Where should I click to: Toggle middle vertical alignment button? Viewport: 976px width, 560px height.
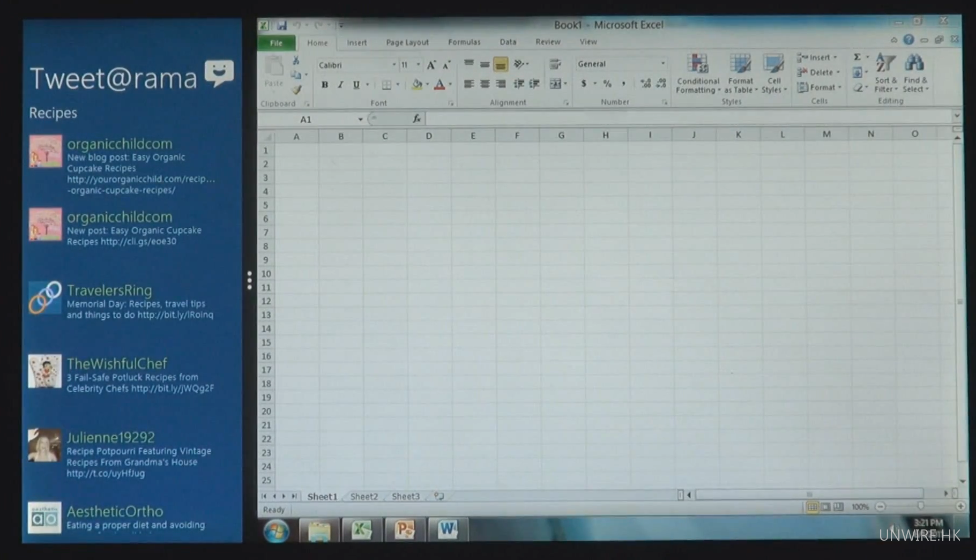tap(485, 64)
